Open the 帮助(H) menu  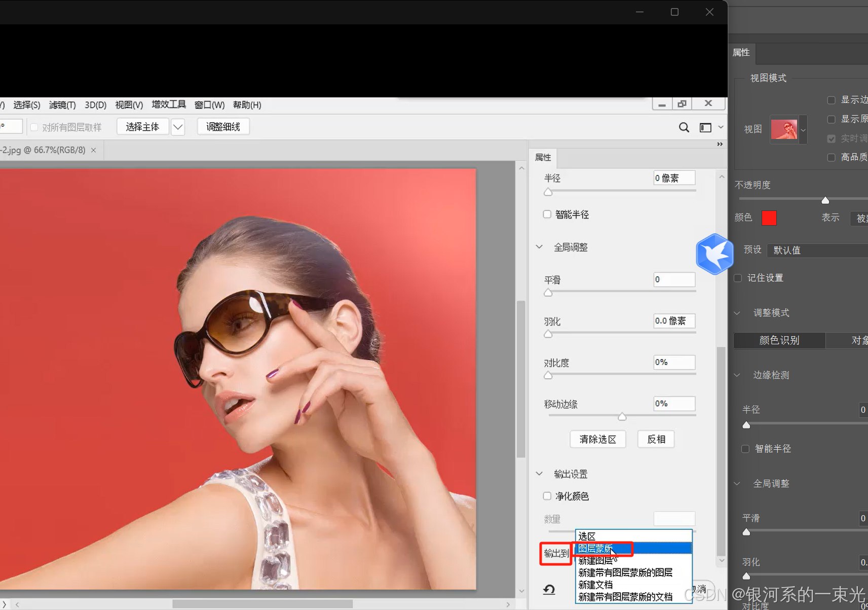click(247, 105)
